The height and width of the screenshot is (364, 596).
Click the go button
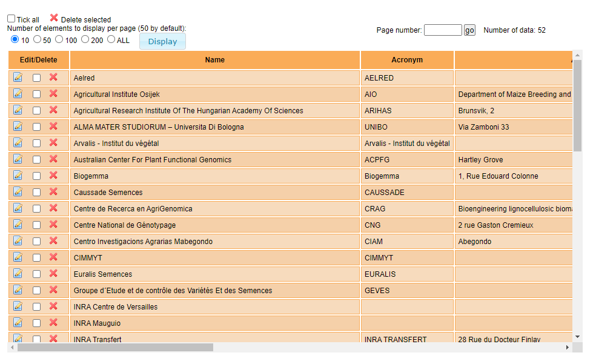coord(469,30)
